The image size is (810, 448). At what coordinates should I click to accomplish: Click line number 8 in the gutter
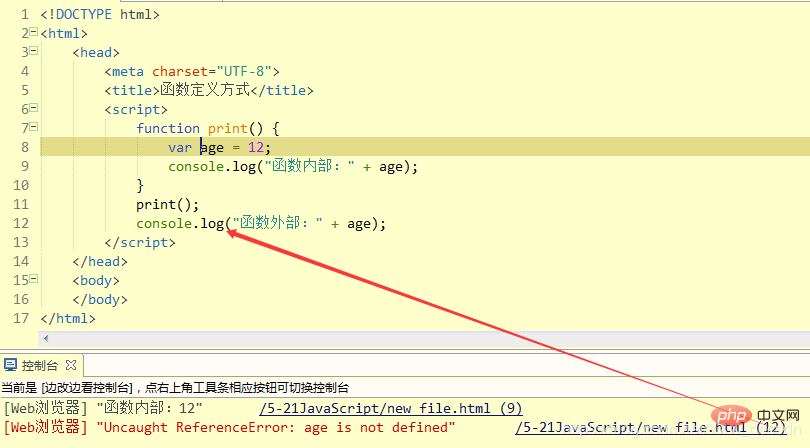point(20,148)
